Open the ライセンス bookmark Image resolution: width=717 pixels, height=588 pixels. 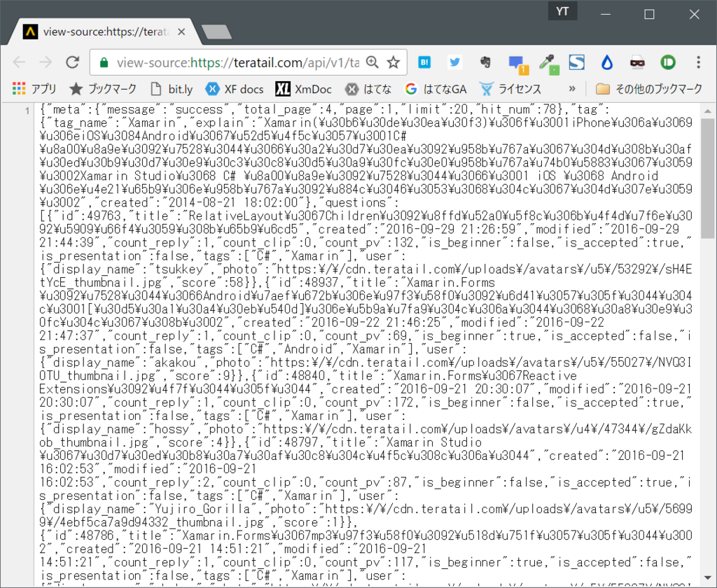tap(510, 89)
